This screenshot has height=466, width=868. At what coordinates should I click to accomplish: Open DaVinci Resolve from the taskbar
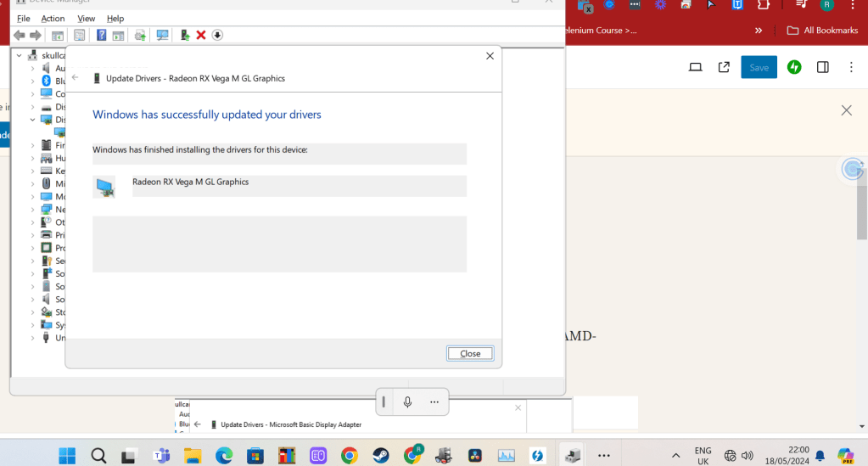coord(475,456)
